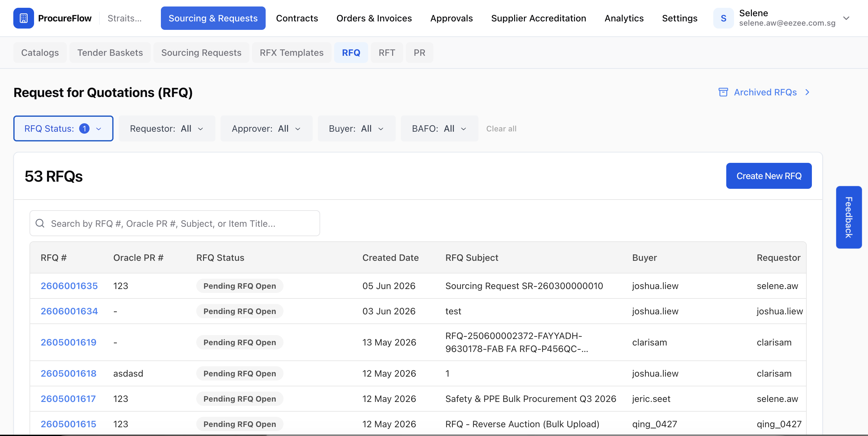This screenshot has height=436, width=868.
Task: Switch to the Tender Baskets tab
Action: point(110,53)
